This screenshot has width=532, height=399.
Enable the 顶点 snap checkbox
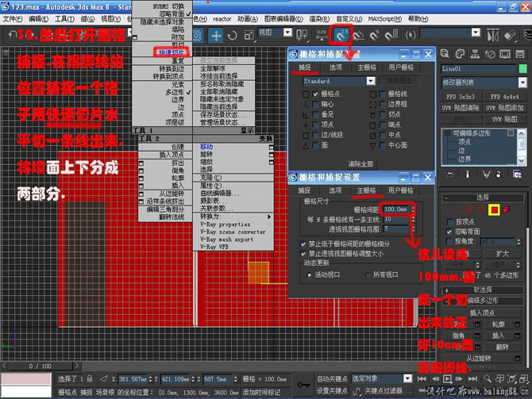coord(316,125)
